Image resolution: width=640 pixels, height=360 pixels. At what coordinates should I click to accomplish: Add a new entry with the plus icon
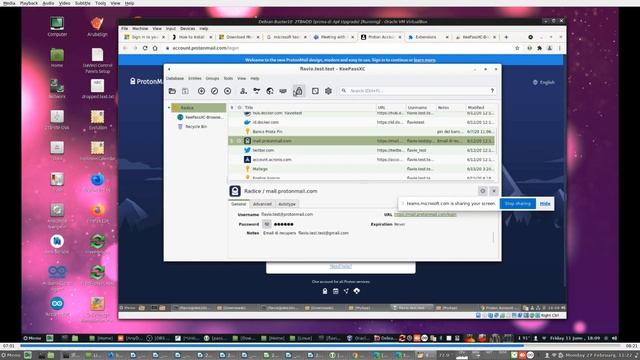(201, 91)
